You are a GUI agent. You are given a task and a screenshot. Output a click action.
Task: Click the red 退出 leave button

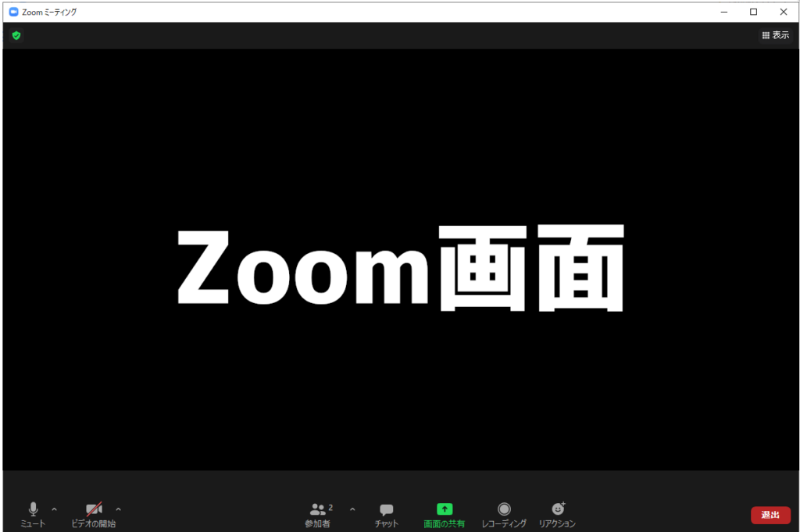[770, 515]
